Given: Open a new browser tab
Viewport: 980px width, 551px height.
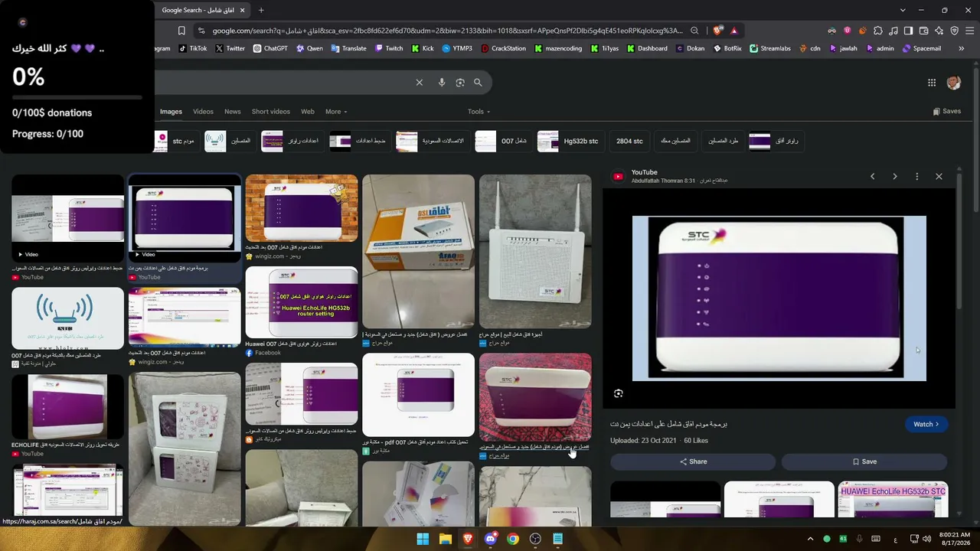Looking at the screenshot, I should [261, 10].
